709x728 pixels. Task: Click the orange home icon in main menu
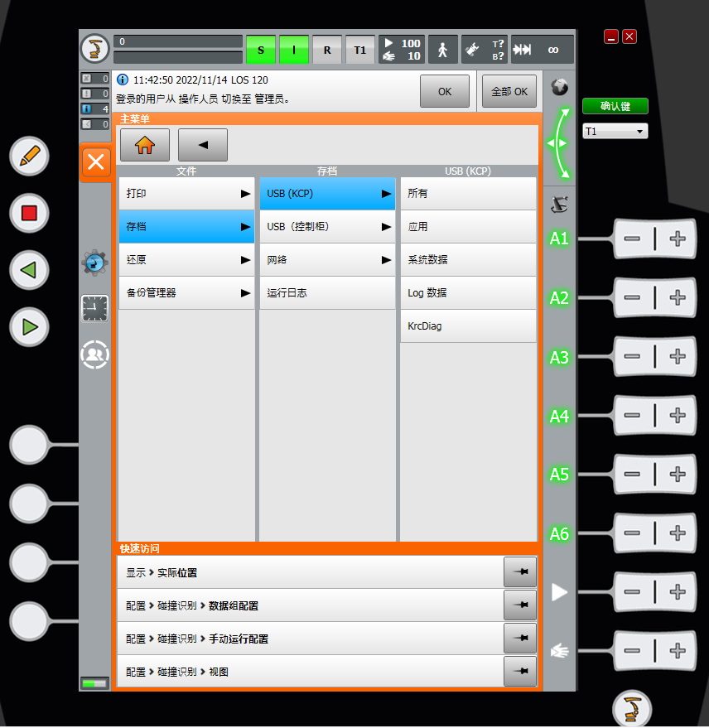click(145, 145)
